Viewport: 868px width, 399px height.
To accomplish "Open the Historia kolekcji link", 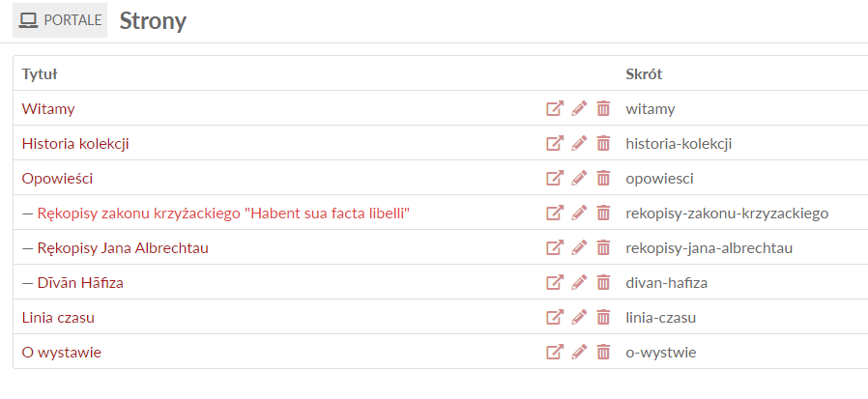I will (x=75, y=144).
